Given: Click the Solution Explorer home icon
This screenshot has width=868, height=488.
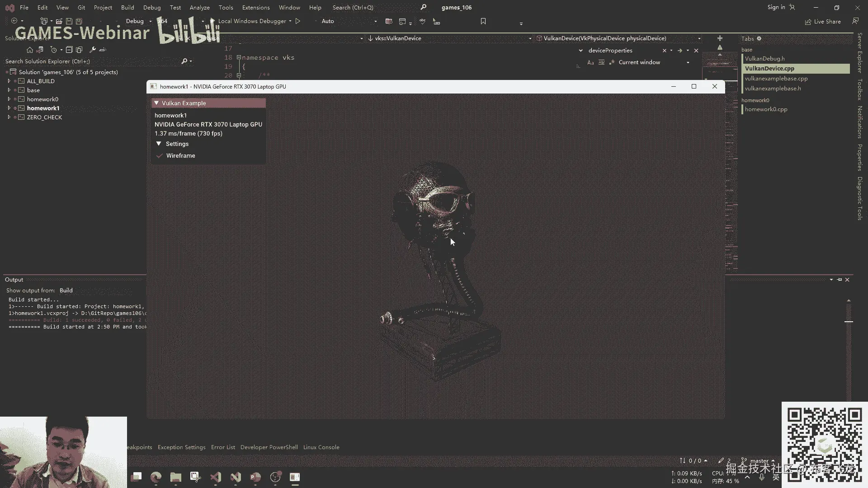Looking at the screenshot, I should tap(30, 50).
